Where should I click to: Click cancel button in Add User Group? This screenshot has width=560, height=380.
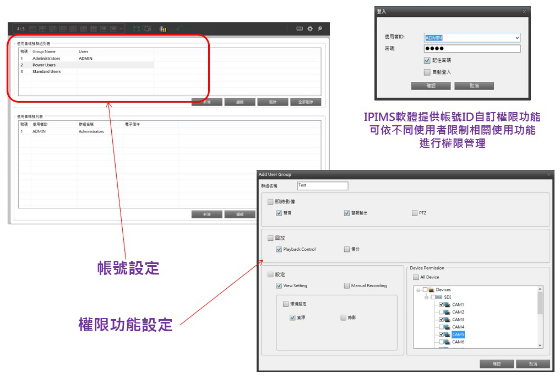click(x=533, y=364)
